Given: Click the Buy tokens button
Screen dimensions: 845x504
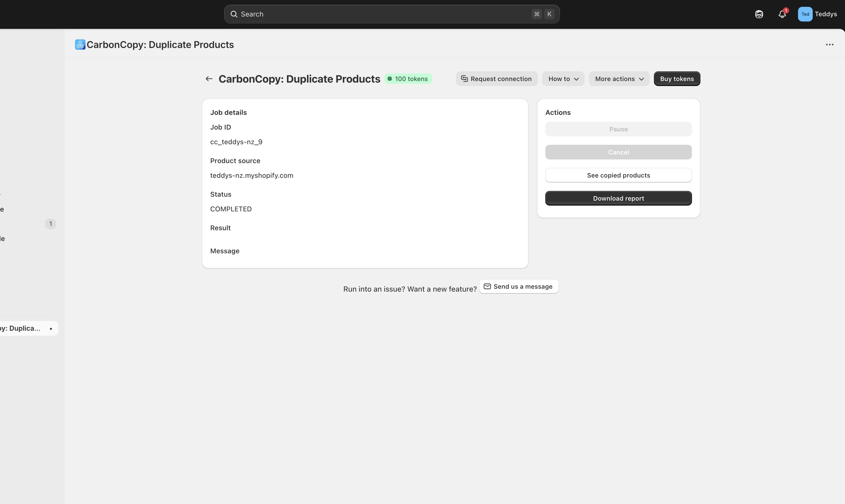Looking at the screenshot, I should tap(677, 79).
